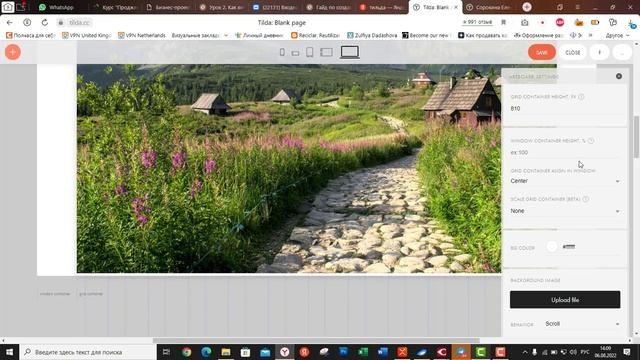Screen dimensions: 640x360
Task: Click the Windows taskbar search box
Action: coord(88,352)
